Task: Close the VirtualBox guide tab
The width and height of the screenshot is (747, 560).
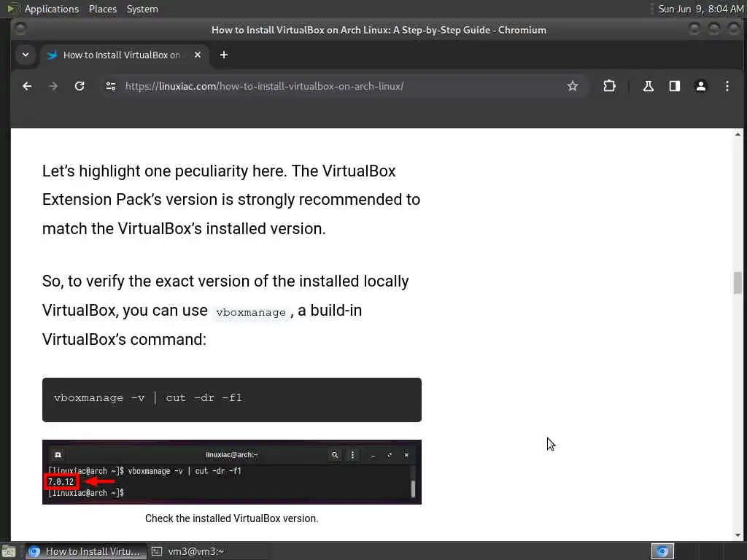Action: coord(198,55)
